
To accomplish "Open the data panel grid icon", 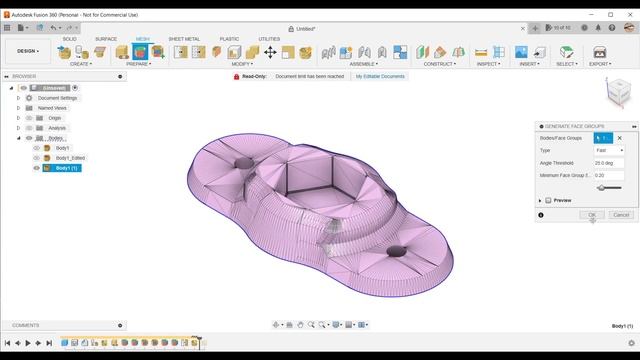I will pos(7,28).
